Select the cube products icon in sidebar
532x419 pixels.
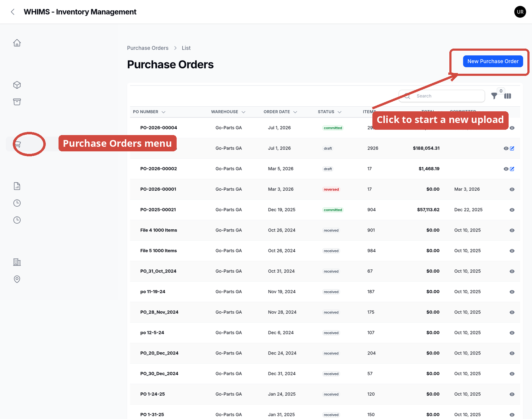coord(17,85)
